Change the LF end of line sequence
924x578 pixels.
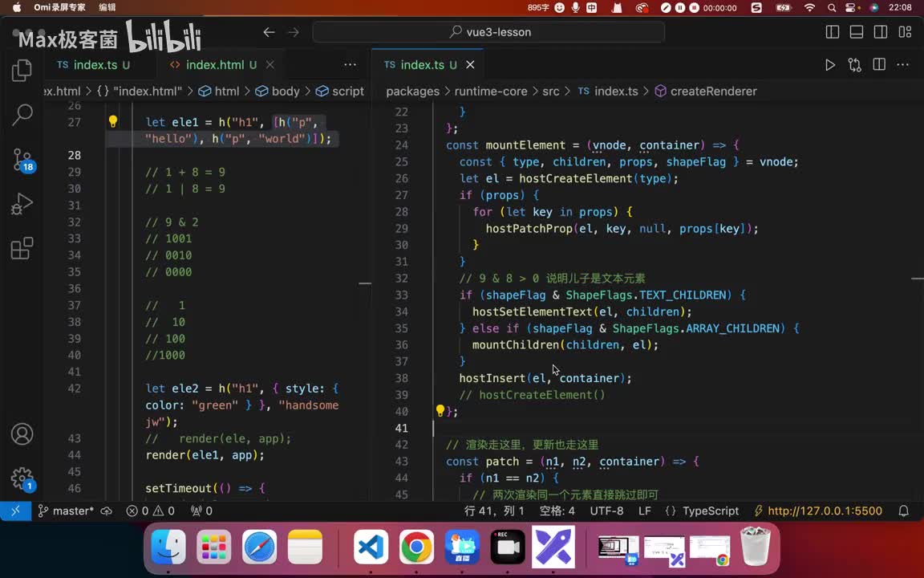click(x=645, y=511)
